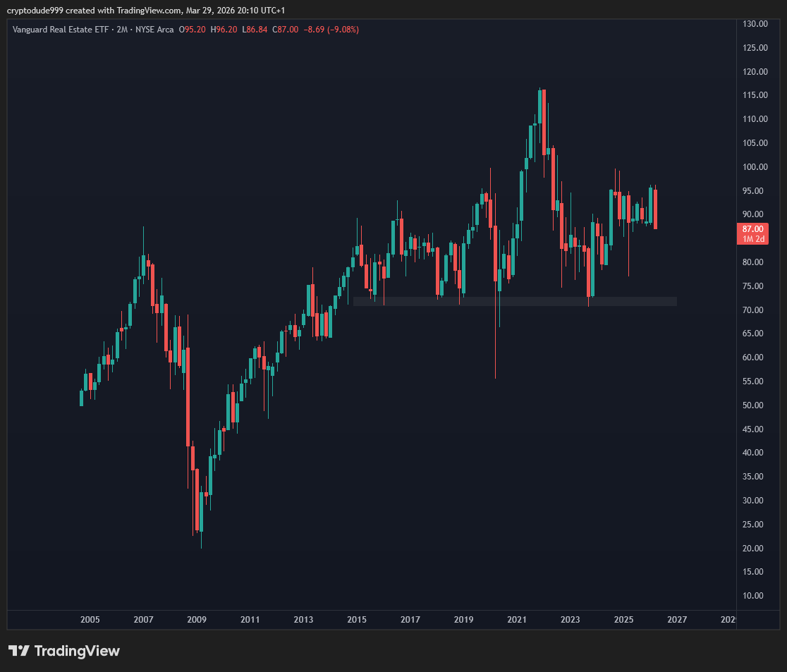
Task: Click the 55.00 price axis label
Action: pyautogui.click(x=752, y=381)
